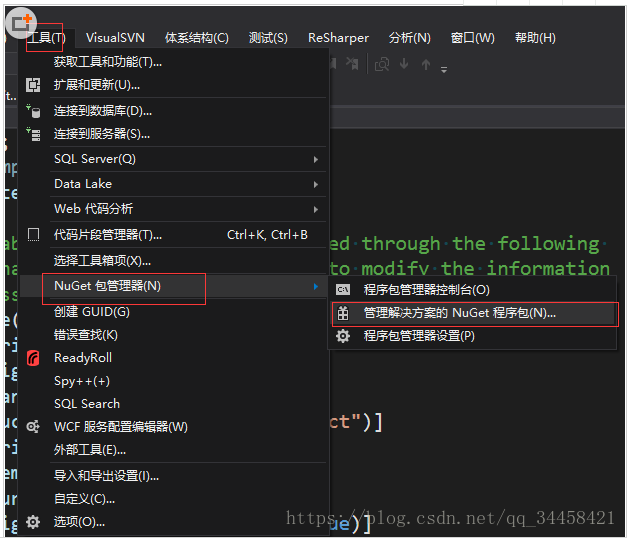Open 选项(O)... entry
The width and height of the screenshot is (627, 538).
(x=79, y=522)
